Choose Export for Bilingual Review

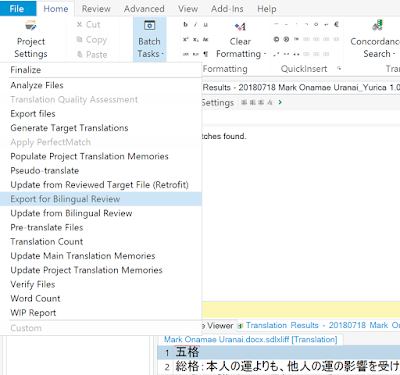coord(101,199)
